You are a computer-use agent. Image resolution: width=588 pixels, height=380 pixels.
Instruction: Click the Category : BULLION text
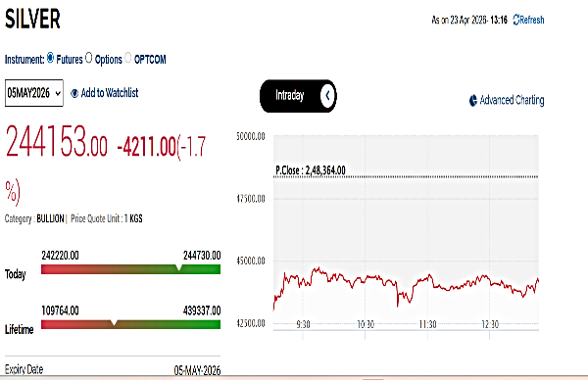pyautogui.click(x=34, y=218)
